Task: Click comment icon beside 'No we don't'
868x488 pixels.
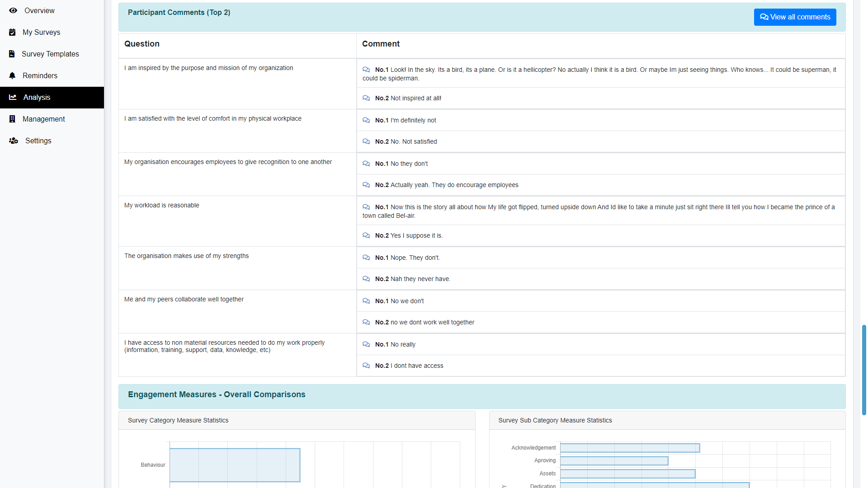Action: click(366, 301)
